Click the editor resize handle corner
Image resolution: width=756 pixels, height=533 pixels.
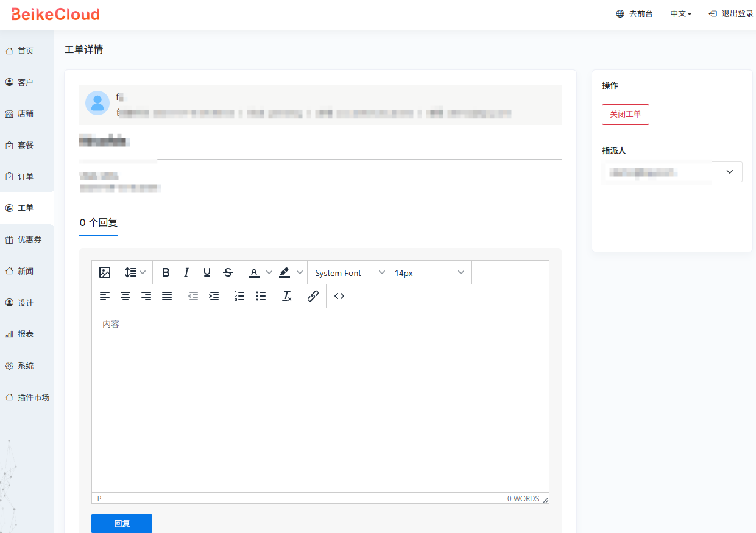pyautogui.click(x=546, y=499)
